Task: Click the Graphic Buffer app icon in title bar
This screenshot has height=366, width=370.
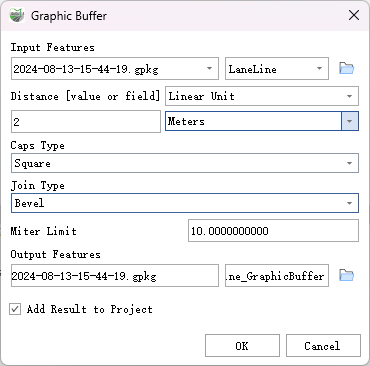Action: click(17, 15)
